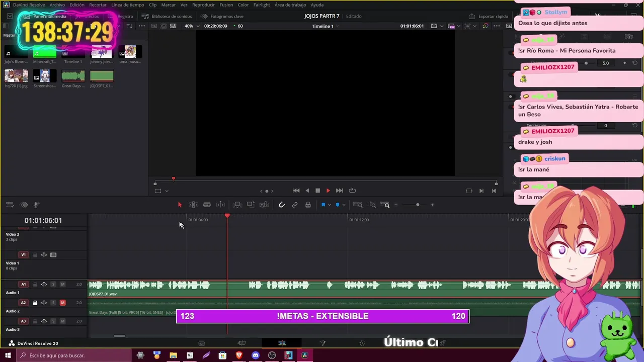The height and width of the screenshot is (362, 644).
Task: Click the full extent zoom icon
Action: (358, 205)
